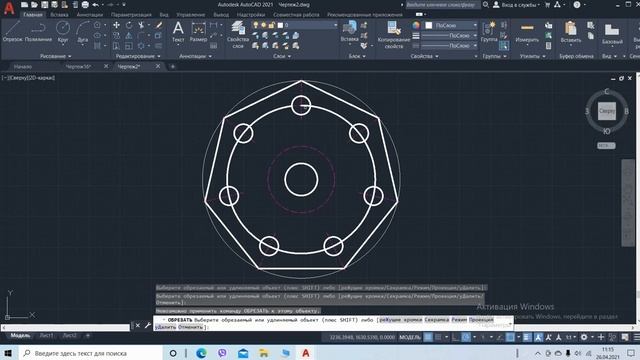This screenshot has height=360, width=640.
Task: Click the Move tool in Редактирование panel
Action: point(116,25)
